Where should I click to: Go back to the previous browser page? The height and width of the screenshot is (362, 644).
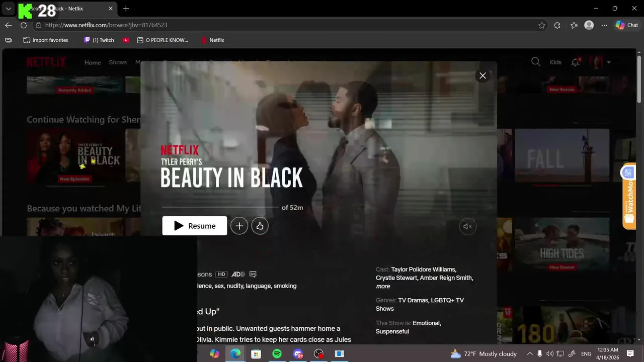[x=9, y=25]
